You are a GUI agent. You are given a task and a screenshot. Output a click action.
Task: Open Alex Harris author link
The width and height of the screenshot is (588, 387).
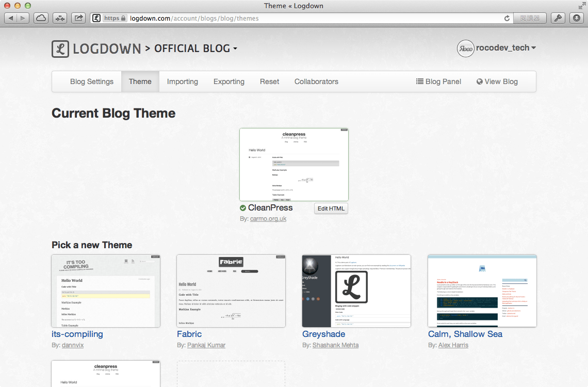pos(453,345)
